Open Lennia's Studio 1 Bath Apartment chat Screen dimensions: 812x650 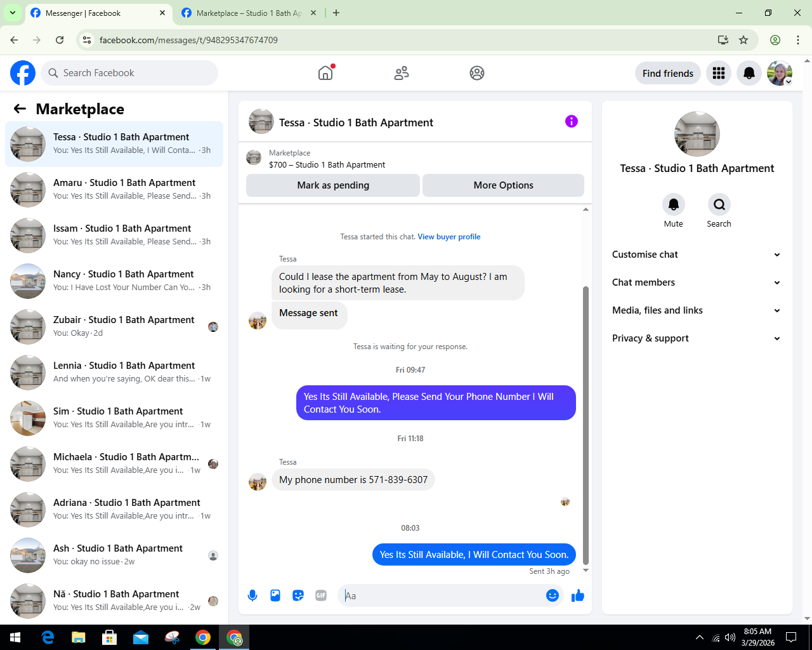click(114, 373)
